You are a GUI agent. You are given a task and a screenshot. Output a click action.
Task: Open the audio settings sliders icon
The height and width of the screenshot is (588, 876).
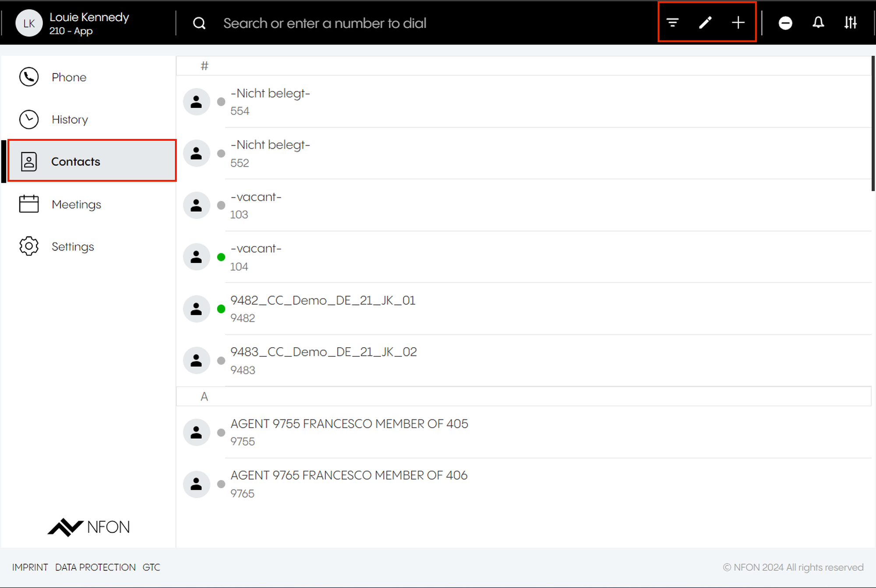tap(851, 22)
